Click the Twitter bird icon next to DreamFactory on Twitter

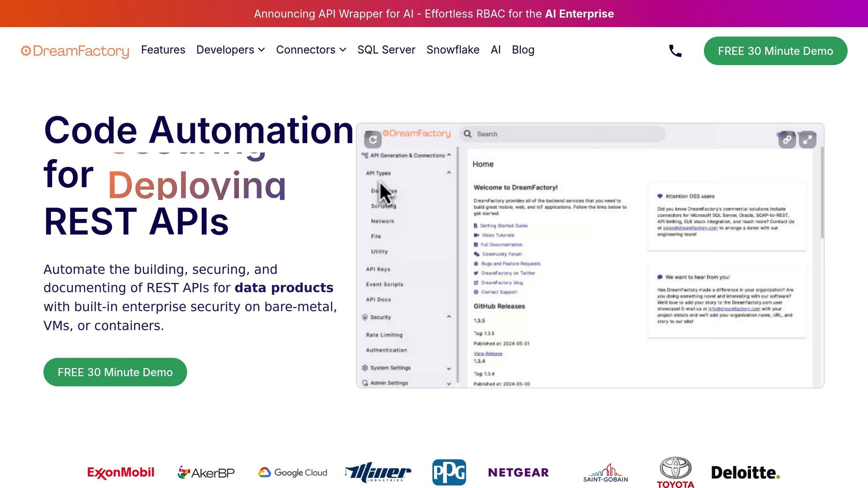coord(476,273)
